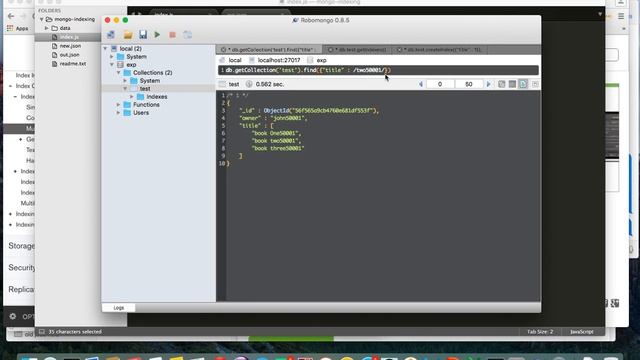
Task: Maximize the output panel icon
Action: tap(535, 84)
